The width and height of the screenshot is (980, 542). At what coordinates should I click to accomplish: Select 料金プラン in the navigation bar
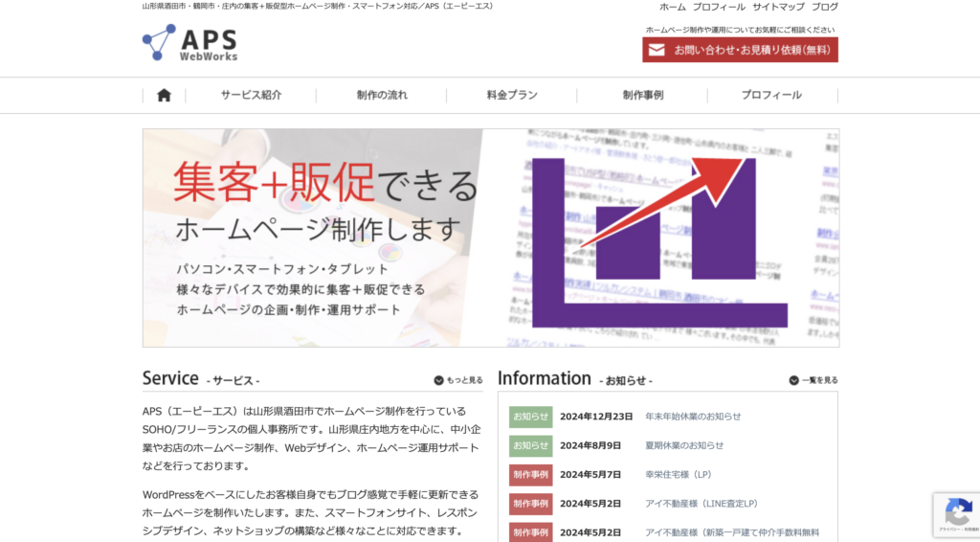(x=512, y=95)
